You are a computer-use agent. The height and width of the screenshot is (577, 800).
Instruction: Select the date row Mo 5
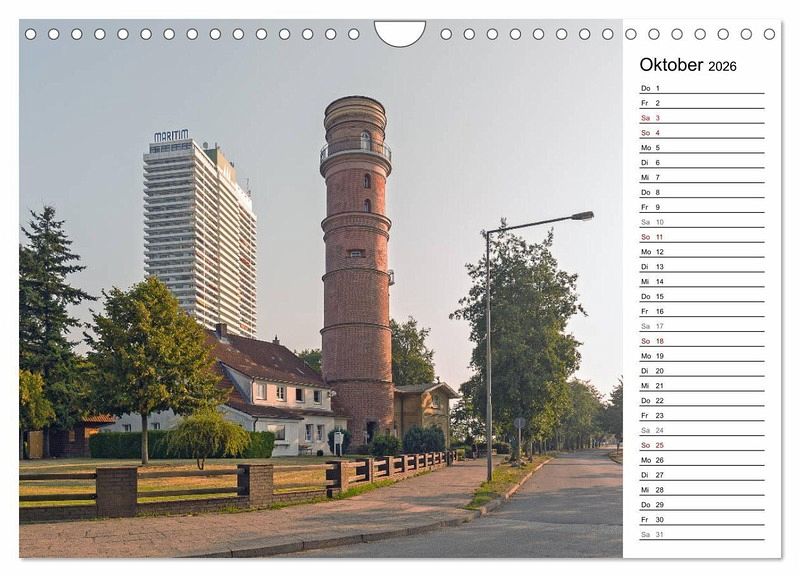702,147
